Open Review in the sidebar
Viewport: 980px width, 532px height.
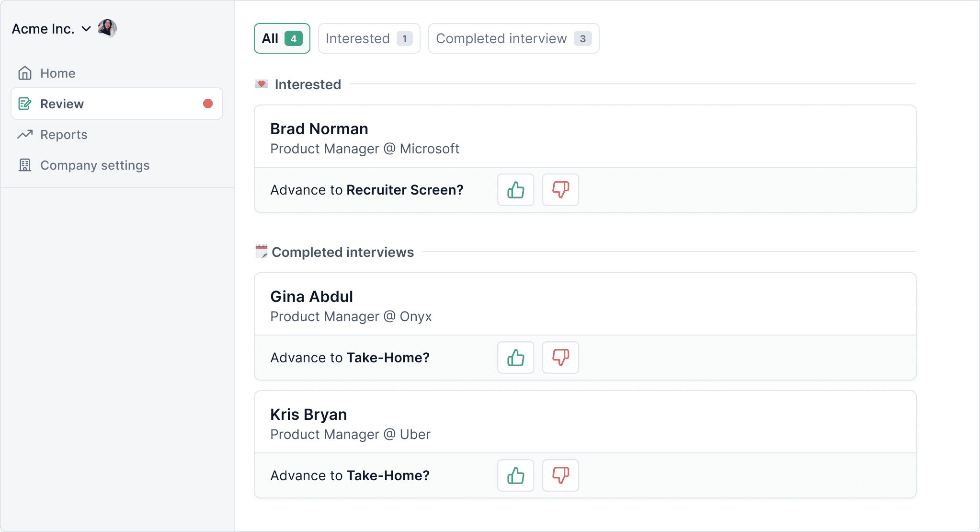point(62,104)
